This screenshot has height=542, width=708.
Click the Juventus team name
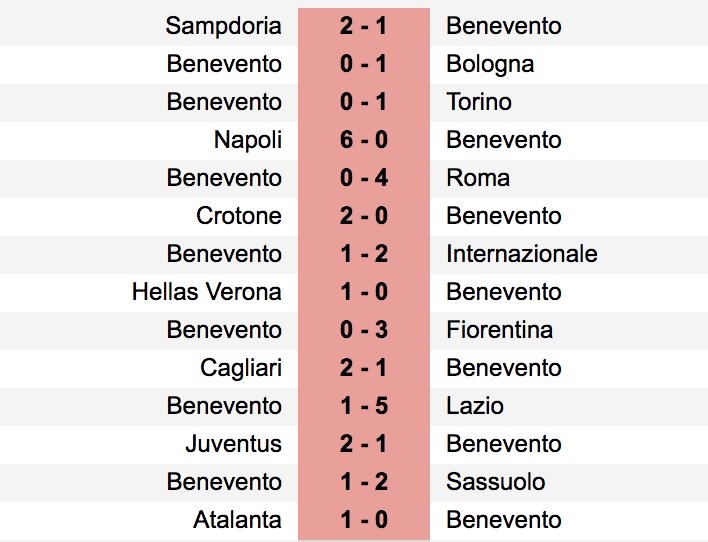click(233, 443)
